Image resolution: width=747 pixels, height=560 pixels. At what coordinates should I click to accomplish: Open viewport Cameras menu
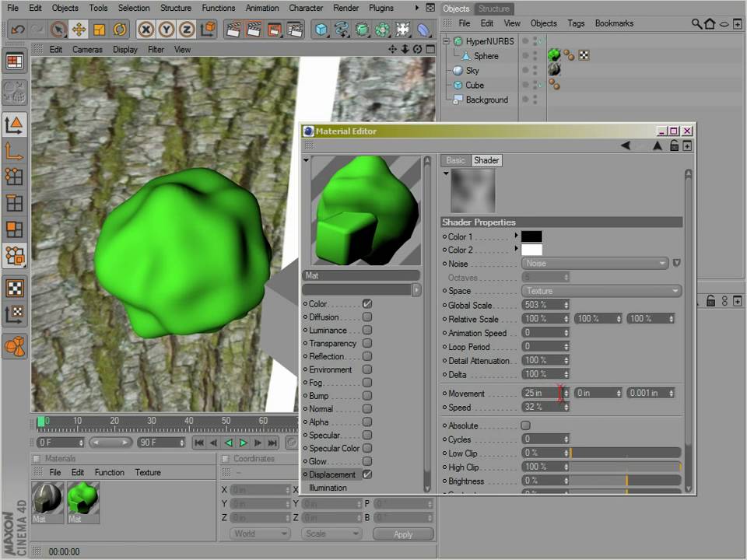coord(87,50)
